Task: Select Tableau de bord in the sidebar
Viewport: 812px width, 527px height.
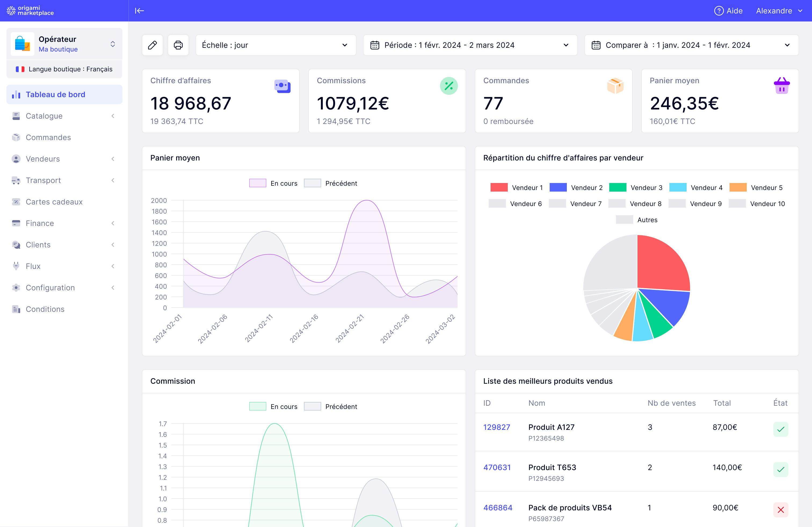Action: coord(56,94)
